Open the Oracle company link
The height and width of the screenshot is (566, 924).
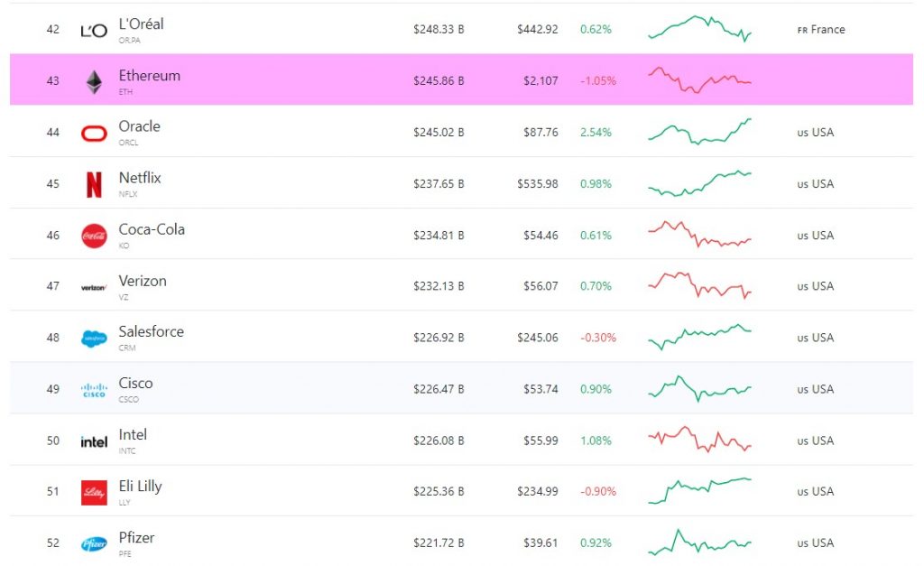(139, 126)
